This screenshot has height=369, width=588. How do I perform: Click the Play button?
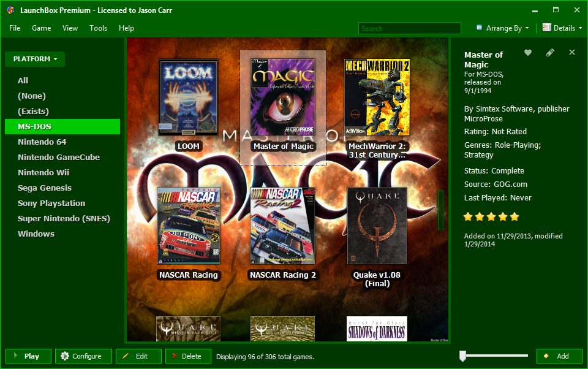[x=29, y=356]
